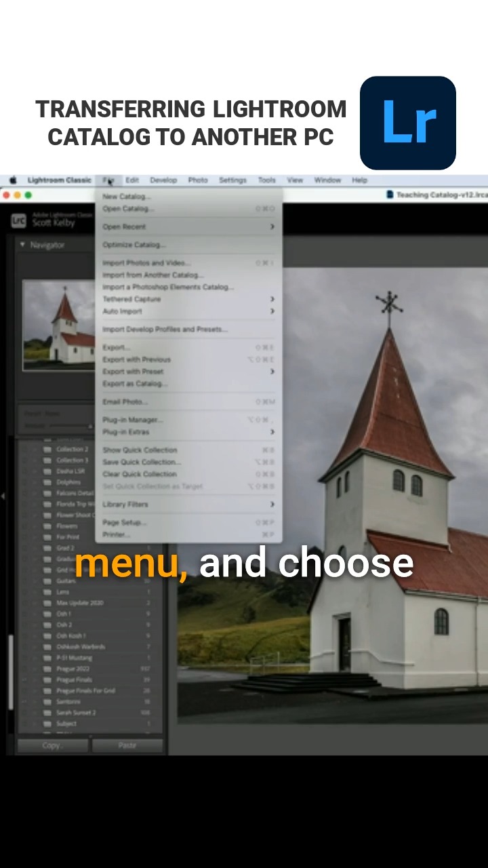The height and width of the screenshot is (868, 488).
Task: Open the Photo menu
Action: (x=198, y=180)
